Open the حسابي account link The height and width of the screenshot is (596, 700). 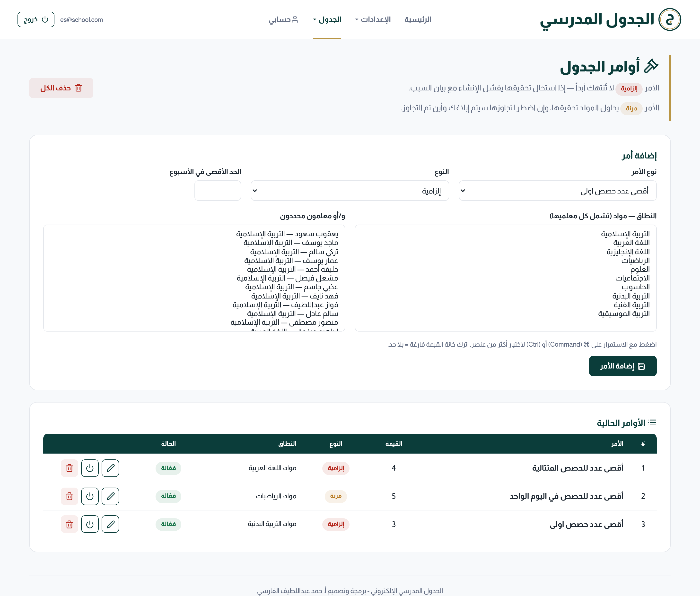(x=283, y=19)
